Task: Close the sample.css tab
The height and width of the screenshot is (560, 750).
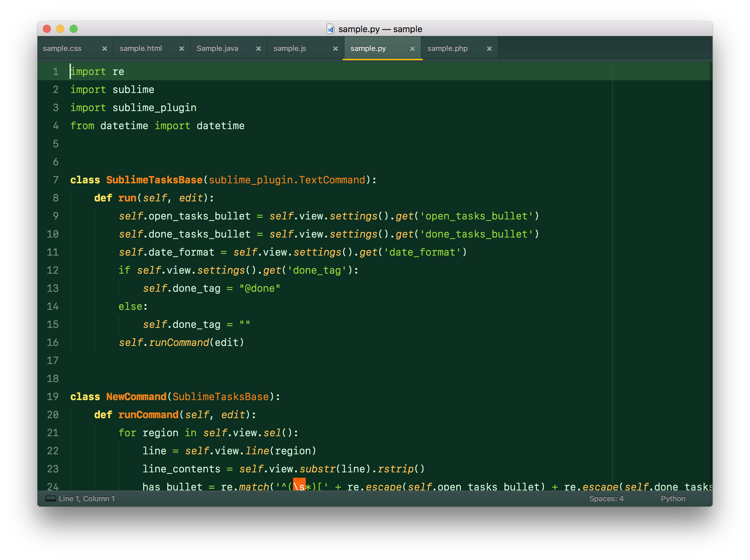Action: point(105,49)
